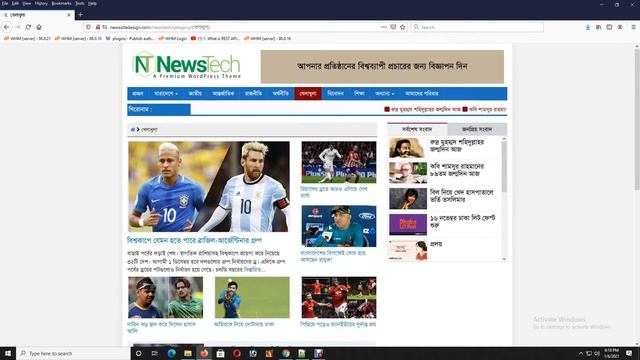
Task: Open the Help menu
Action: (93, 3)
